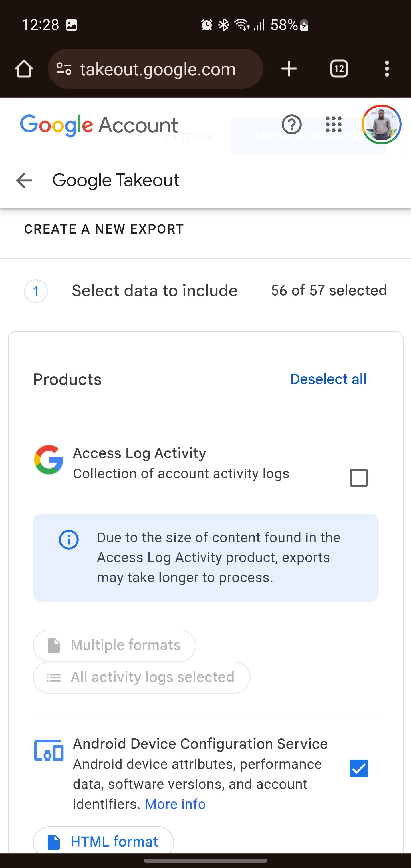Tap the takeout.google.com address bar
This screenshot has height=868, width=411.
158,69
